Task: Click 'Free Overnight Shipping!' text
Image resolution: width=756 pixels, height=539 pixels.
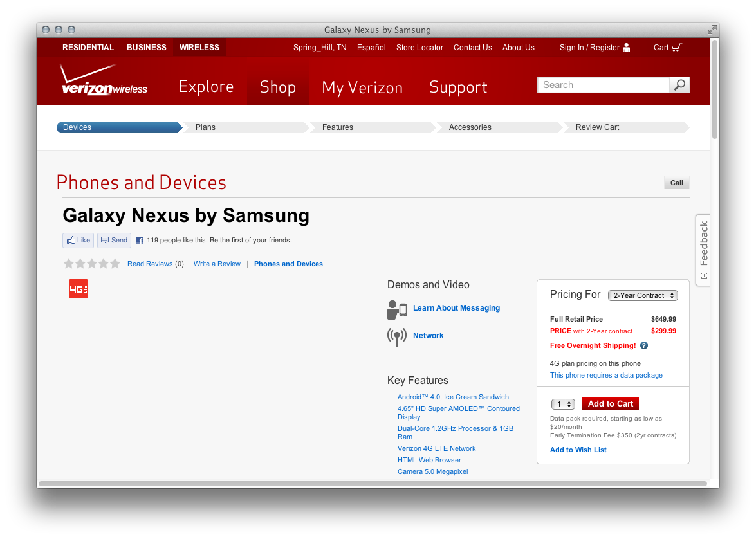Action: click(593, 345)
